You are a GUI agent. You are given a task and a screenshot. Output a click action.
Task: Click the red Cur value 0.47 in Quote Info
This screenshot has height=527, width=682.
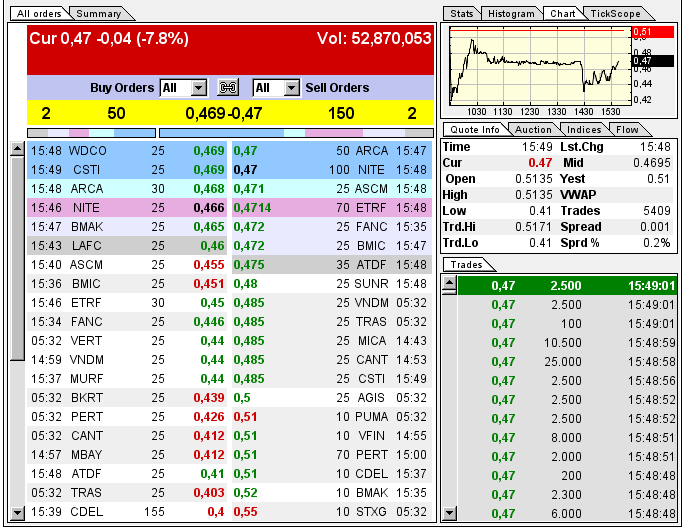tap(540, 163)
